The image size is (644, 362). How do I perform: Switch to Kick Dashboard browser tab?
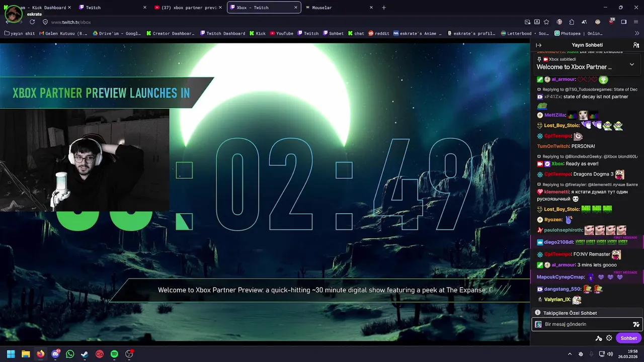[x=38, y=8]
